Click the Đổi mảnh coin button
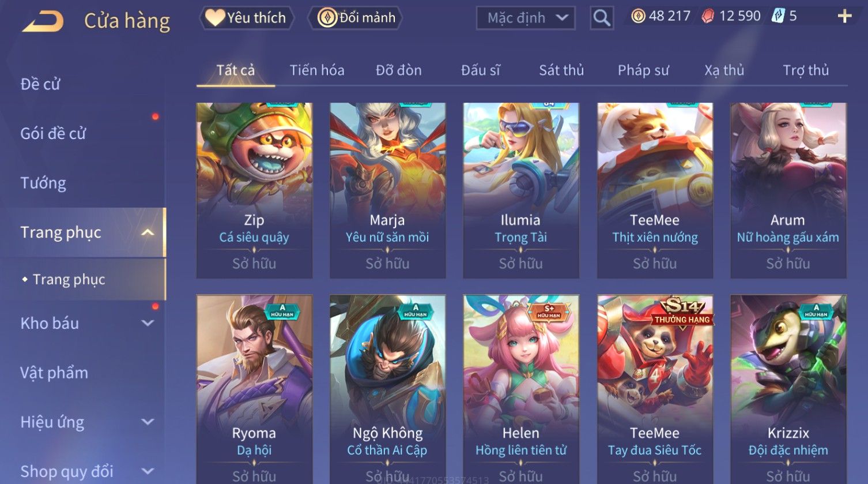The width and height of the screenshot is (868, 484). (x=357, y=18)
